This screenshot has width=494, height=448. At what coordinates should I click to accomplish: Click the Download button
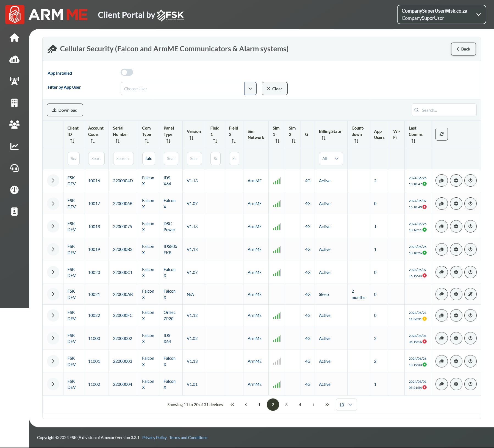[65, 110]
